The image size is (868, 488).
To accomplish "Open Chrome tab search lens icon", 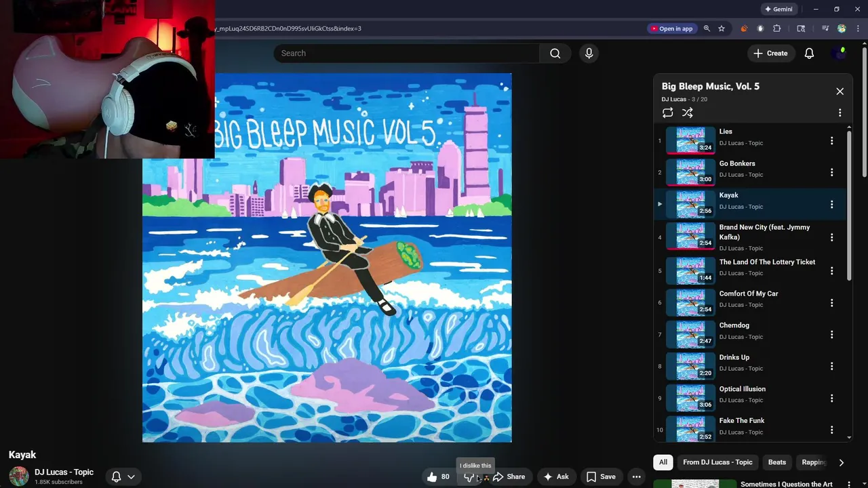I will (801, 28).
